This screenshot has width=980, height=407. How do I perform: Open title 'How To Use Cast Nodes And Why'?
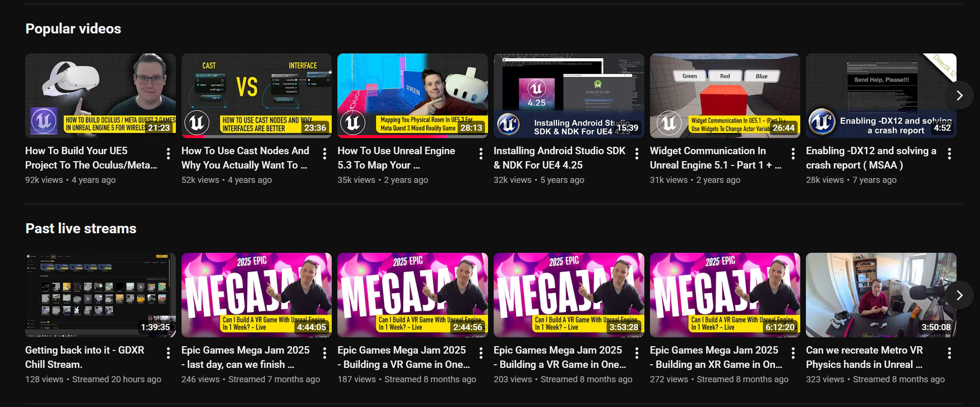click(245, 158)
